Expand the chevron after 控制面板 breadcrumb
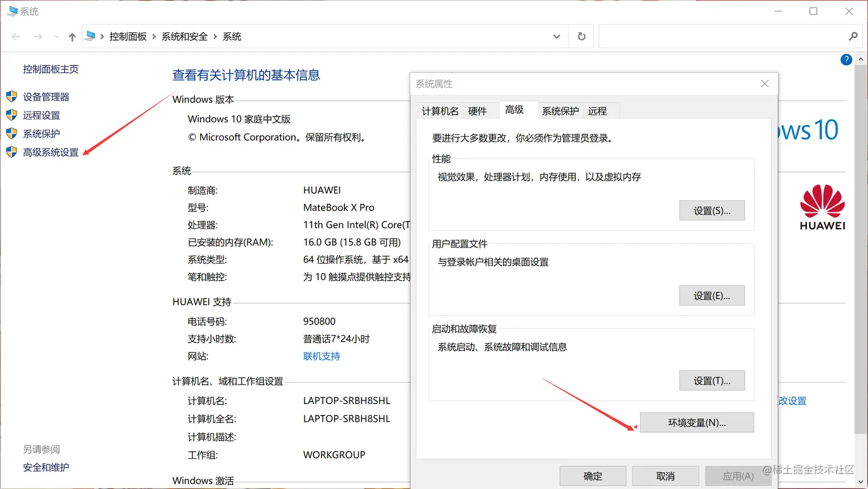Viewport: 868px width, 489px height. [x=154, y=37]
